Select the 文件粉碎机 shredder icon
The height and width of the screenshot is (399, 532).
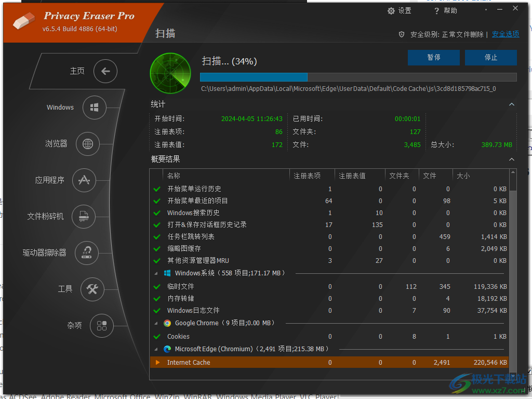tap(84, 217)
